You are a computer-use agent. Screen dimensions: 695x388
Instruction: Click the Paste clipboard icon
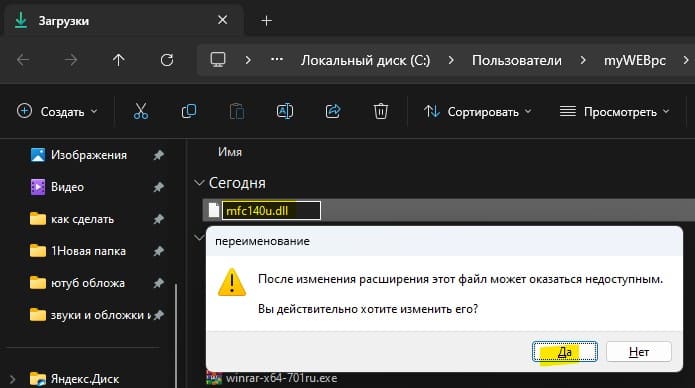point(237,111)
